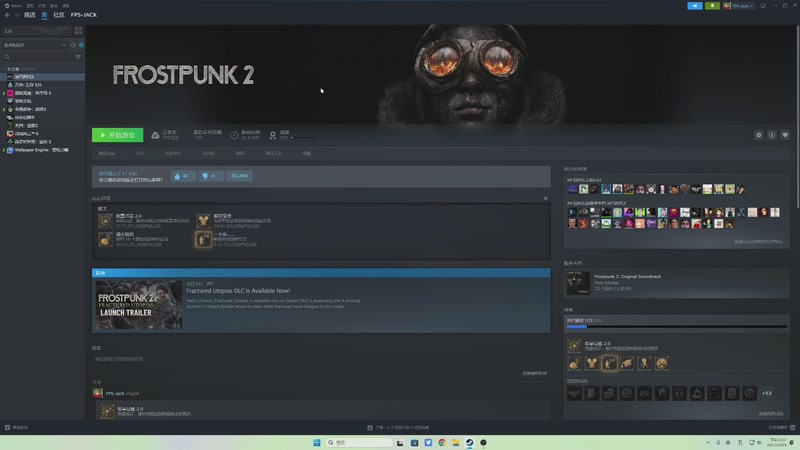Image resolution: width=800 pixels, height=450 pixels.
Task: Click the soundtrack album cover thumbnail
Action: point(578,283)
